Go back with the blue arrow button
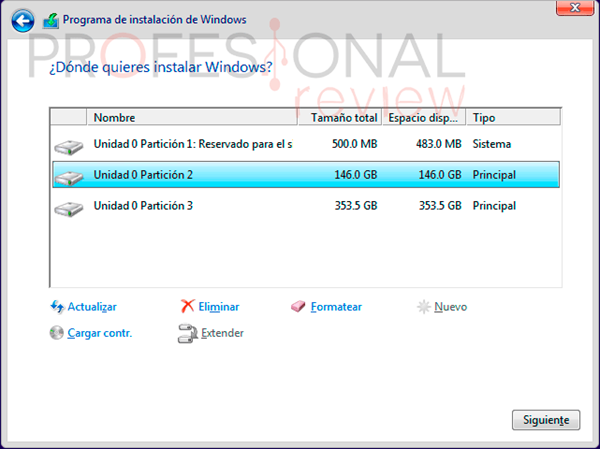The height and width of the screenshot is (449, 600). click(x=23, y=21)
